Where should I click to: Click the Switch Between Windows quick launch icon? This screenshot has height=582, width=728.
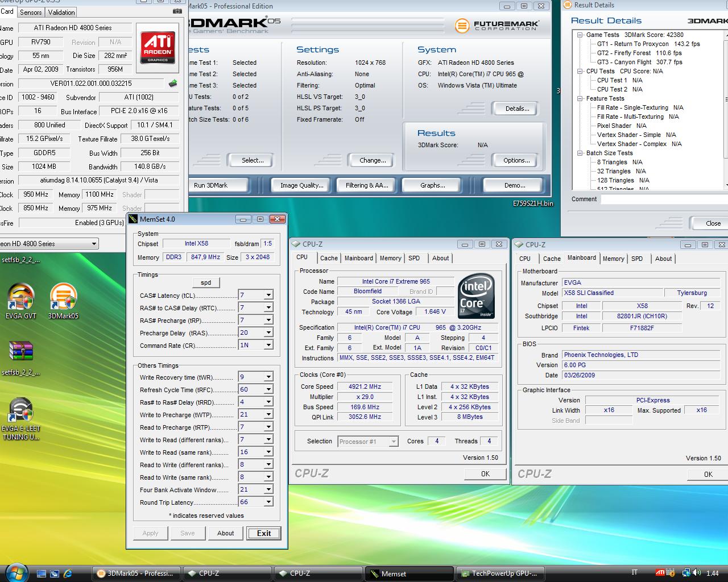pos(55,573)
